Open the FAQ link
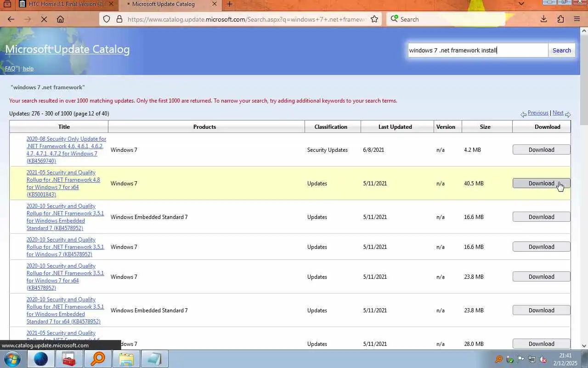This screenshot has width=588, height=368. pos(10,69)
